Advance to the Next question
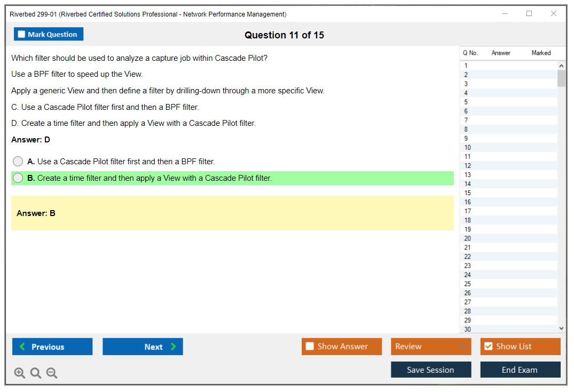Image resolution: width=574 pixels, height=392 pixels. point(143,347)
